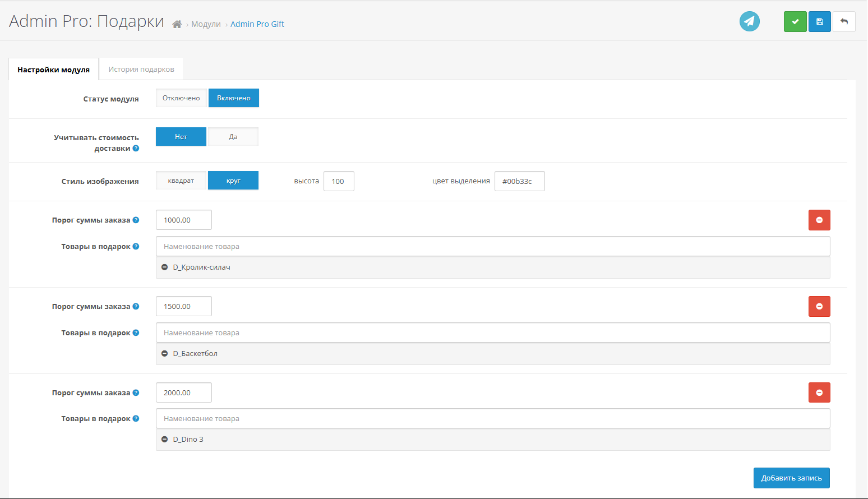Open product name field above D_Кролик-силач
This screenshot has height=499, width=868.
492,247
